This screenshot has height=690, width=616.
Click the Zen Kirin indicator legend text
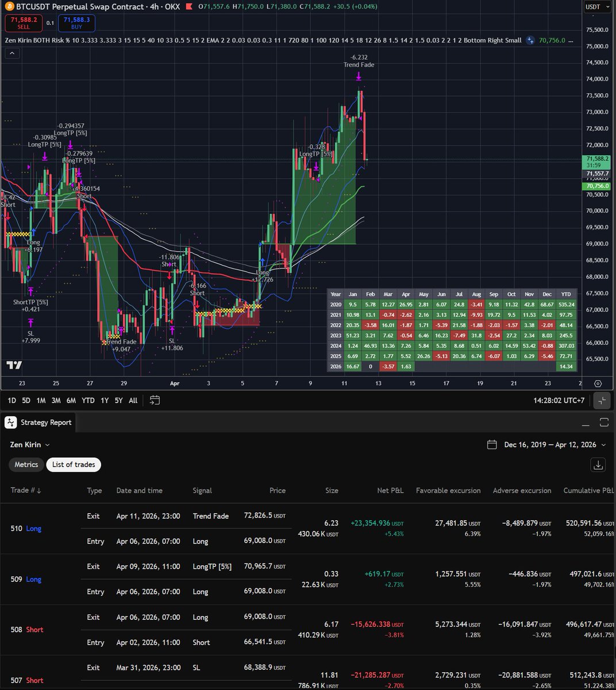pos(263,40)
